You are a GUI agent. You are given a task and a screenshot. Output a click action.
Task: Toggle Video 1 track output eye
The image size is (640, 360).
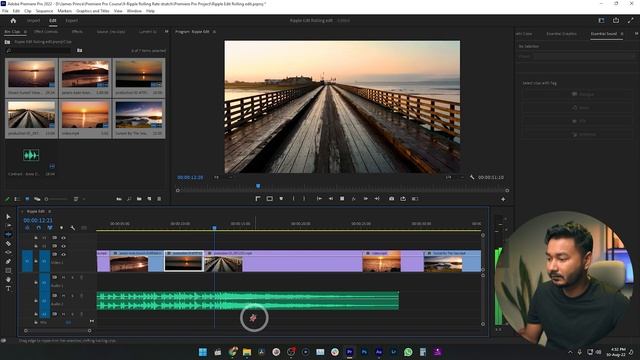point(63,254)
